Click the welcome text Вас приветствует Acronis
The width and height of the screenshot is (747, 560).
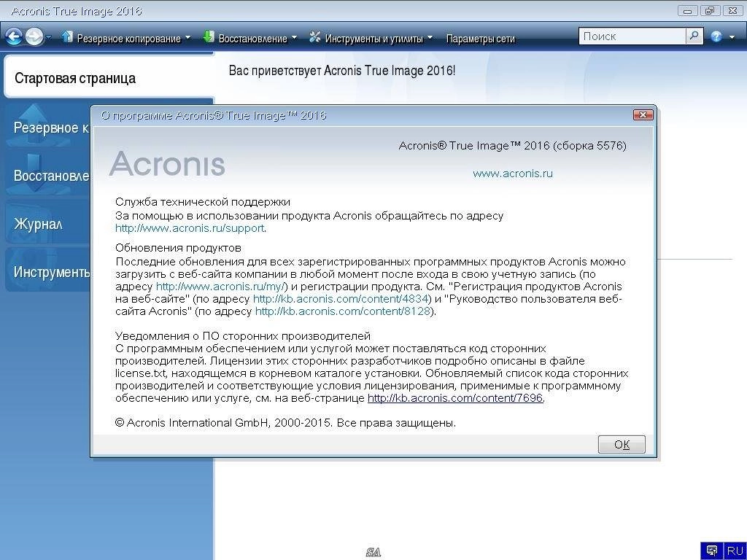341,71
